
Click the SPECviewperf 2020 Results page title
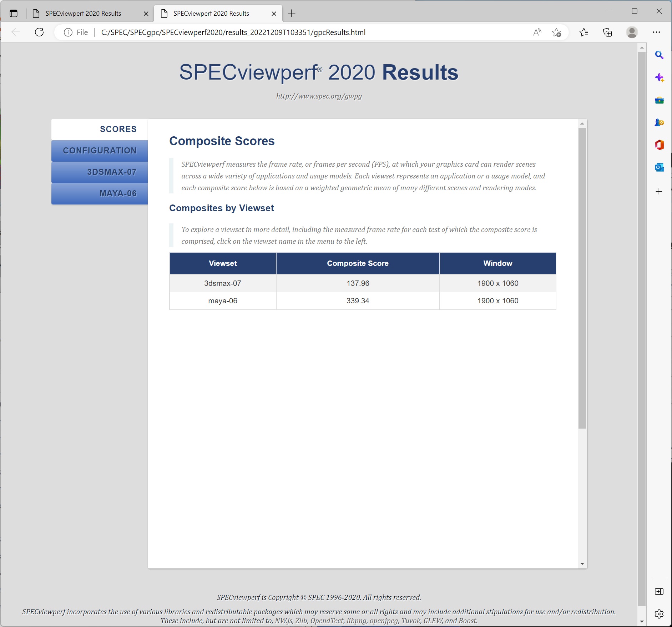tap(319, 72)
